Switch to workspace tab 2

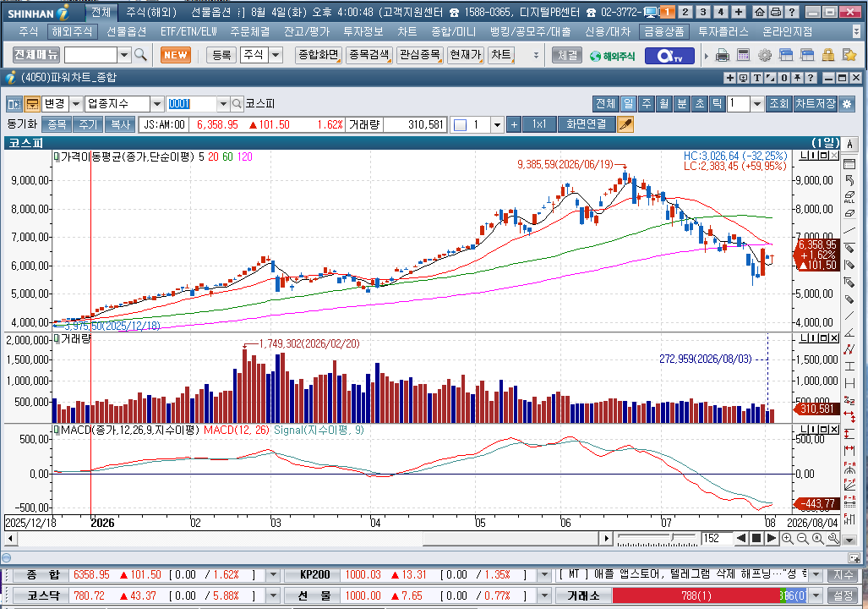tap(685, 12)
